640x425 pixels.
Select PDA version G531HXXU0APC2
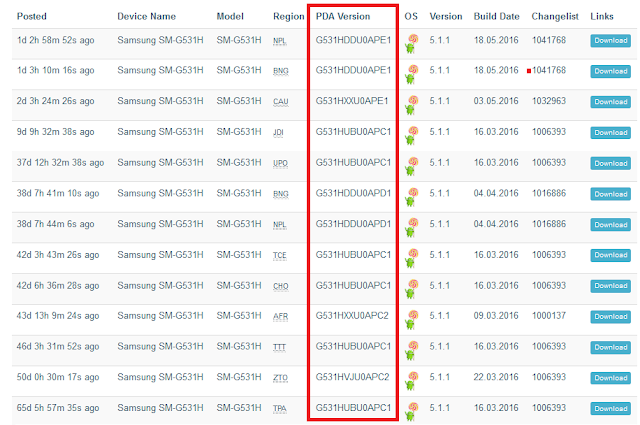[x=352, y=316]
